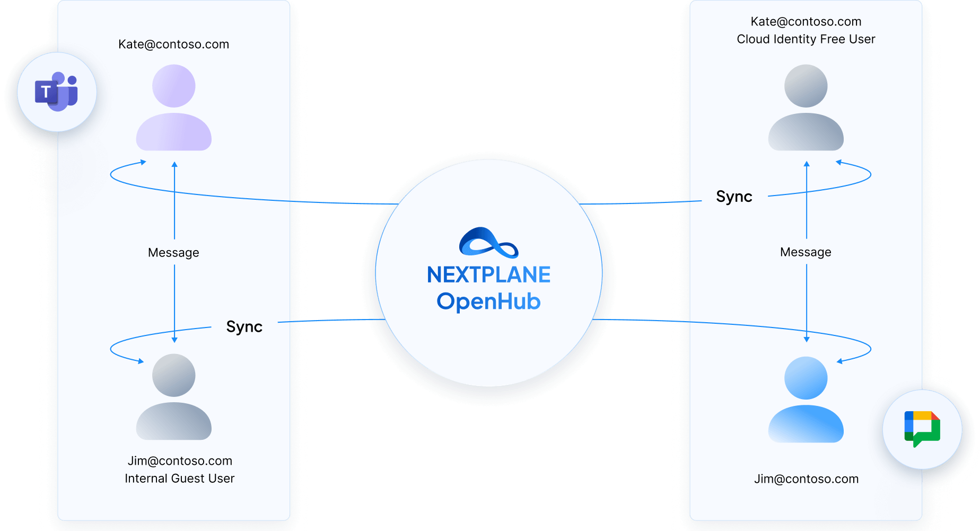Click the Message label in the Google Chat panel

[806, 252]
